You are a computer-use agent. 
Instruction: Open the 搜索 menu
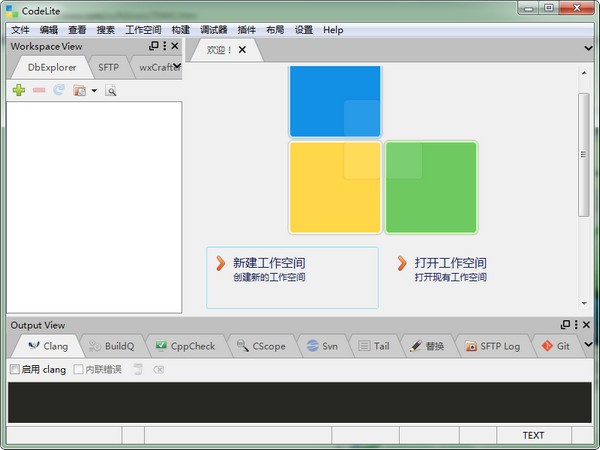106,30
